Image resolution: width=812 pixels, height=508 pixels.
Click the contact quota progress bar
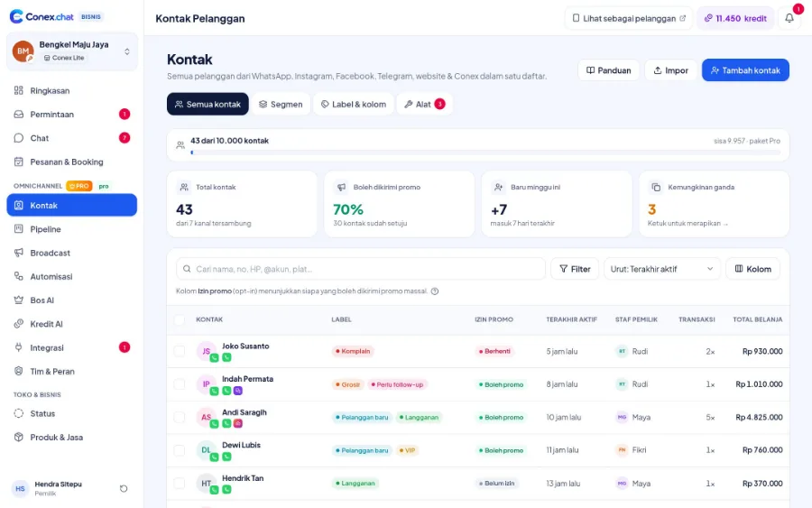click(485, 152)
